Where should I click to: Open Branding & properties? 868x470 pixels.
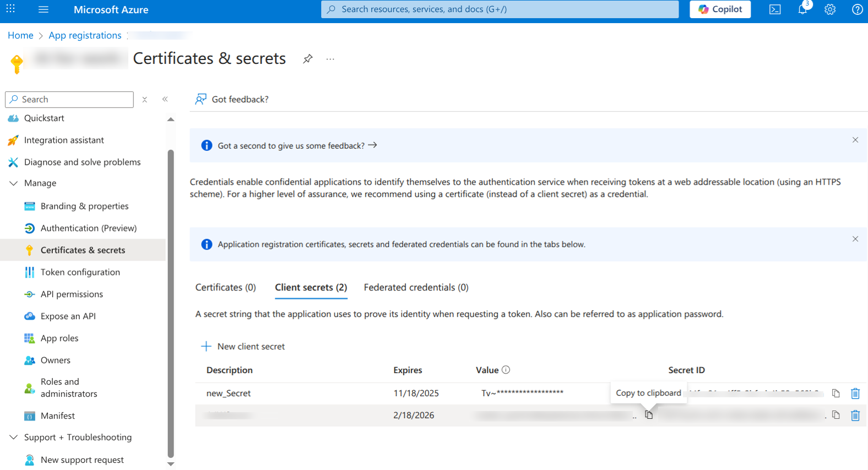point(84,206)
